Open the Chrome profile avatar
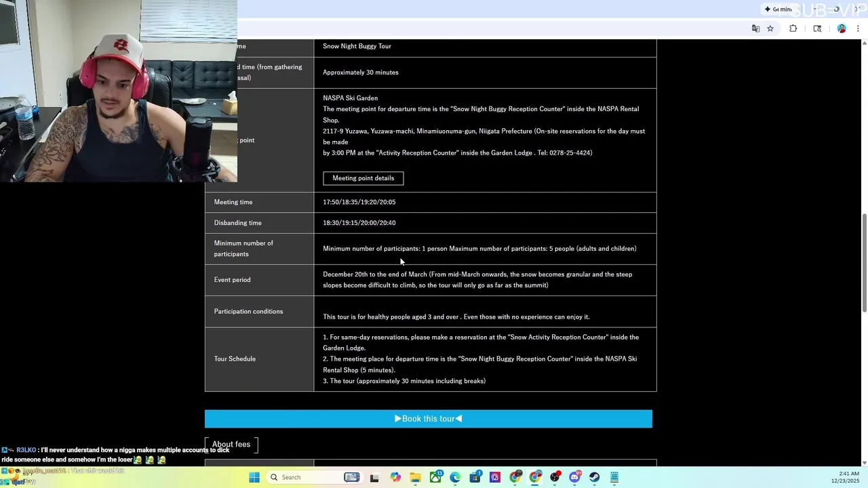This screenshot has width=868, height=488. tap(842, 28)
